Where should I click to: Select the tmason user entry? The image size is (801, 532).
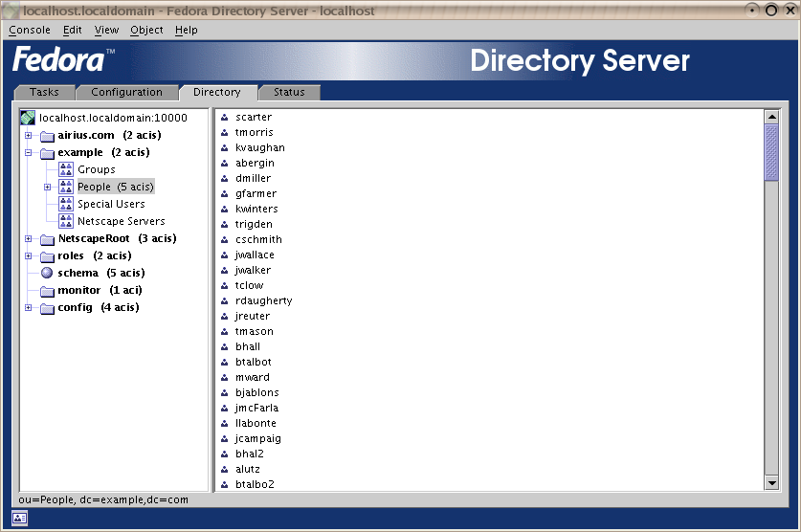point(255,332)
